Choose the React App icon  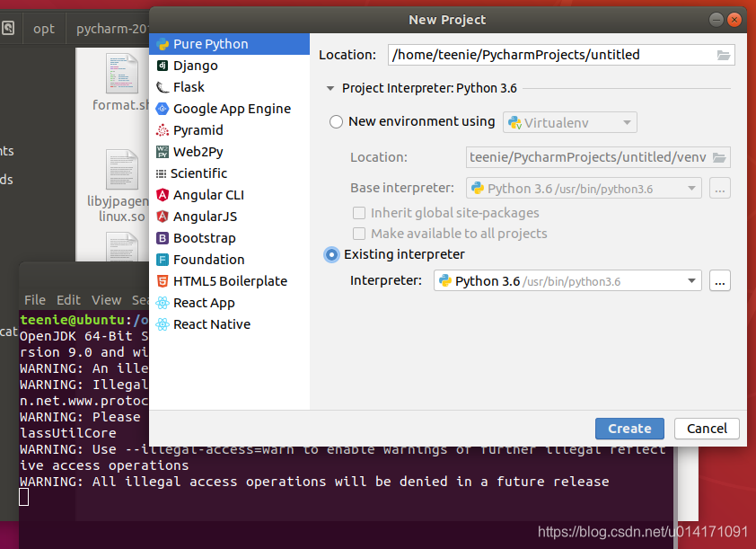click(163, 303)
